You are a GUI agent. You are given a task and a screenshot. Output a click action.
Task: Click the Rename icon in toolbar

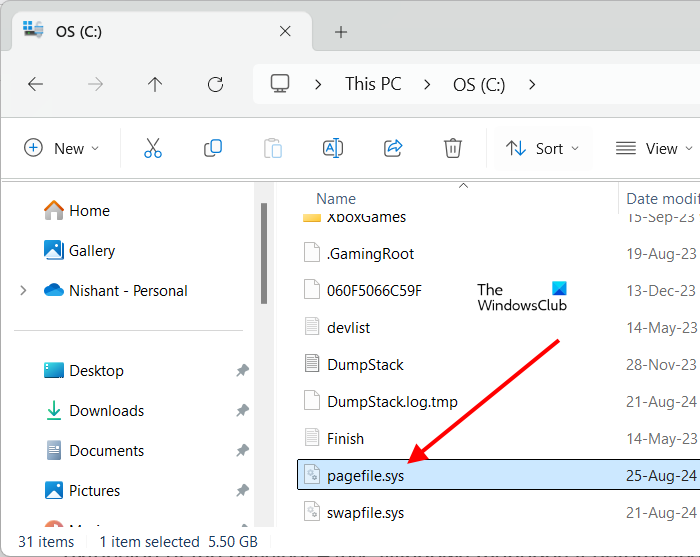point(333,148)
